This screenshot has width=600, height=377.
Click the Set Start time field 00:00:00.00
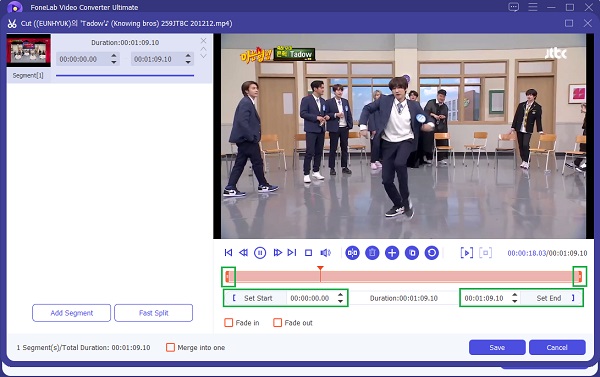[x=311, y=298]
